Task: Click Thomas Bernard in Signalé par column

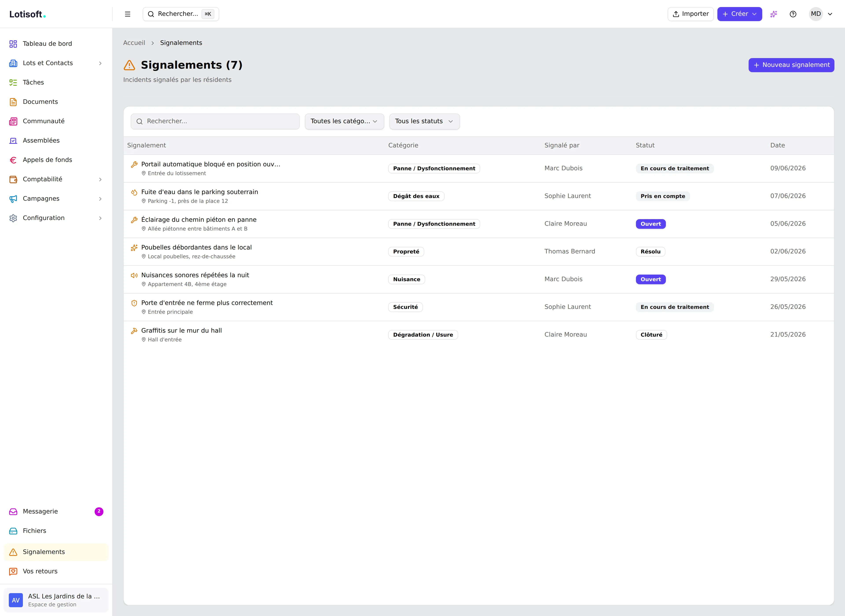Action: (x=570, y=252)
